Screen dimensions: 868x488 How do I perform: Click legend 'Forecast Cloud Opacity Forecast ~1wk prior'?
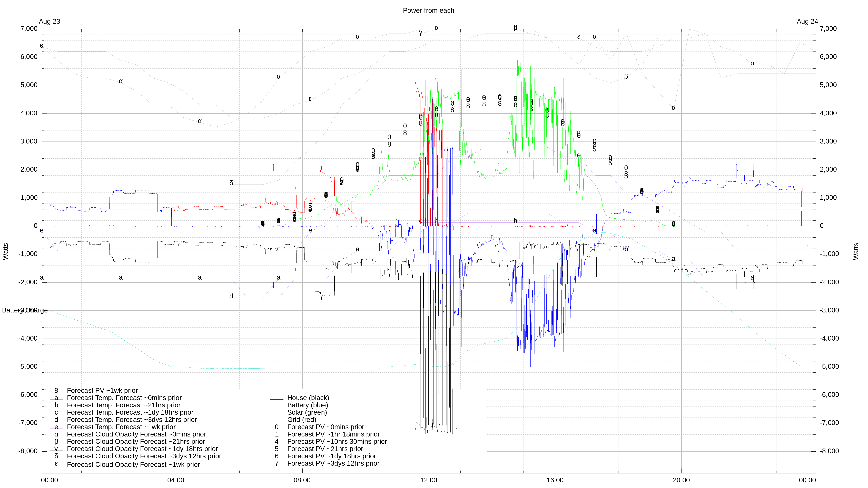point(133,465)
